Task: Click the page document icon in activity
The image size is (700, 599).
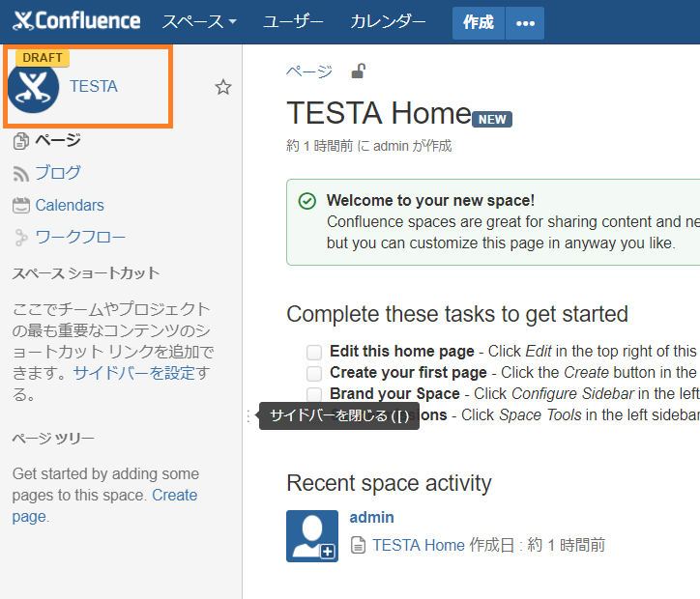Action: click(358, 545)
